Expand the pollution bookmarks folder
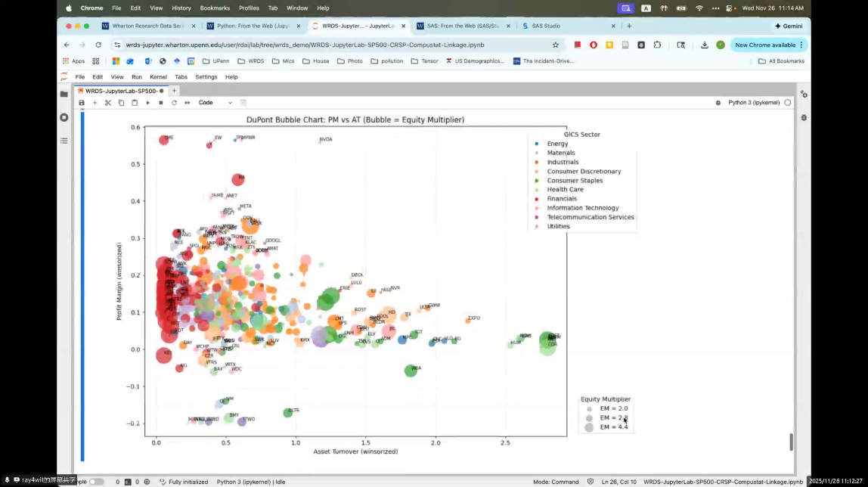This screenshot has height=487, width=868. [x=386, y=61]
